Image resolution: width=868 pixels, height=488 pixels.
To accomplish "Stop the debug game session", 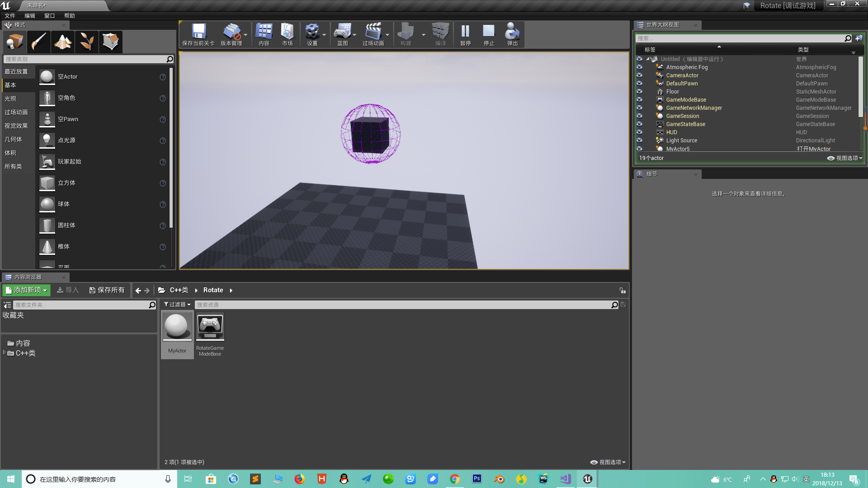I will [x=488, y=34].
